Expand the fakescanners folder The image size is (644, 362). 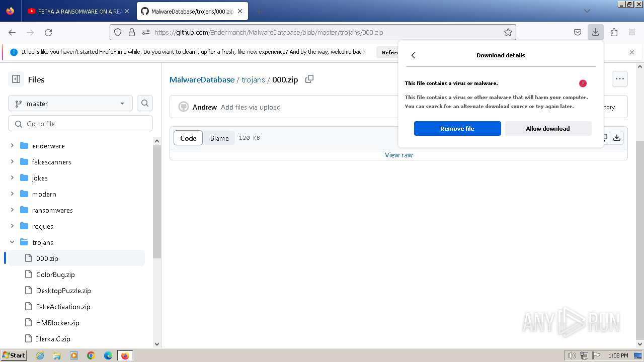(12, 162)
